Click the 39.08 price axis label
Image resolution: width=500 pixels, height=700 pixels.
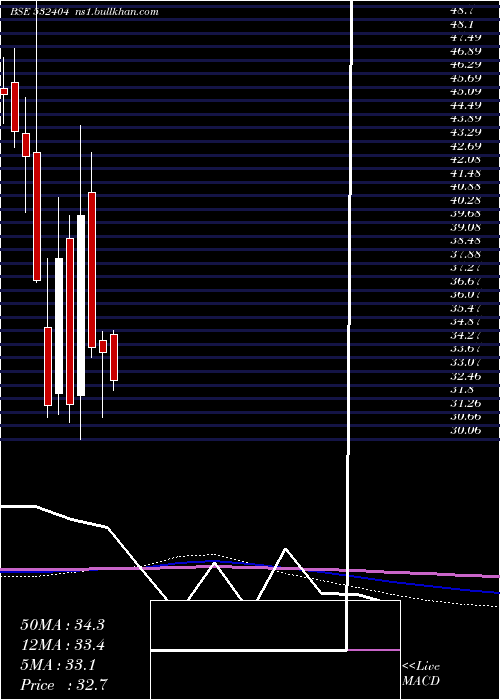(466, 227)
